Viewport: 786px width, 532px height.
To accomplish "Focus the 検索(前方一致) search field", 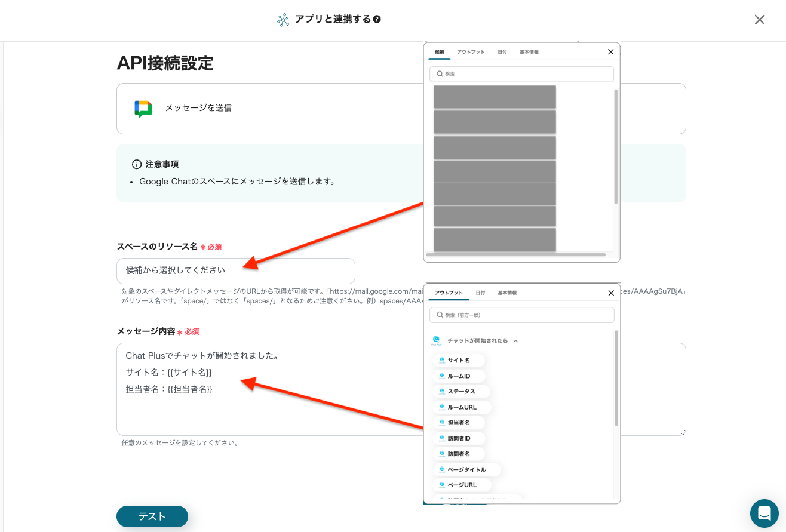I will click(522, 315).
